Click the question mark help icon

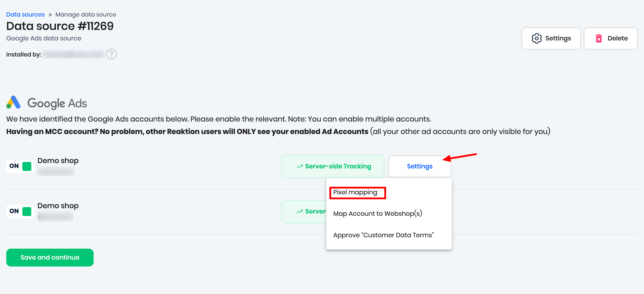(112, 54)
